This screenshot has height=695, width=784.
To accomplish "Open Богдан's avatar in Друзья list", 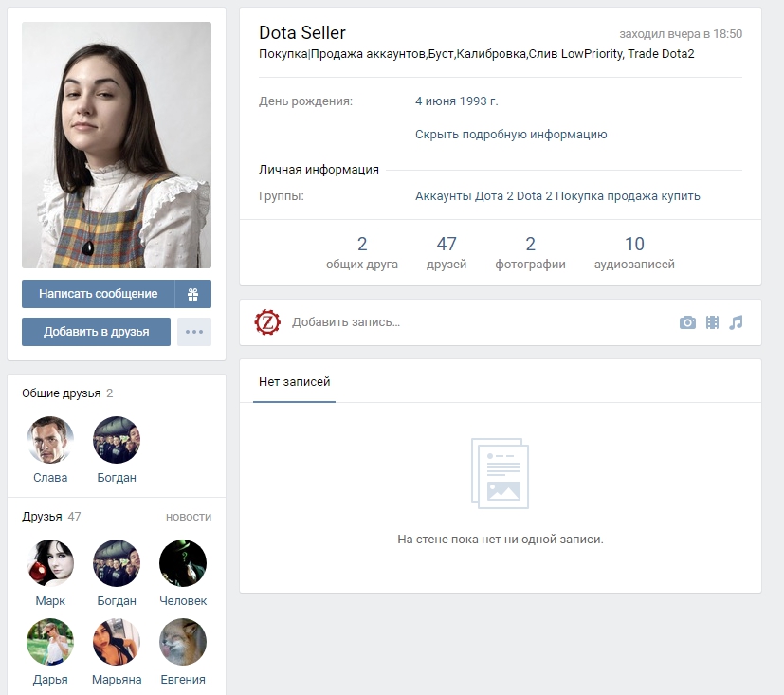I will tap(117, 563).
